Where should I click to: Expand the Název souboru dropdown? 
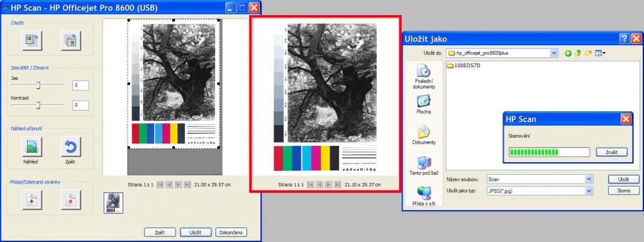[589, 179]
